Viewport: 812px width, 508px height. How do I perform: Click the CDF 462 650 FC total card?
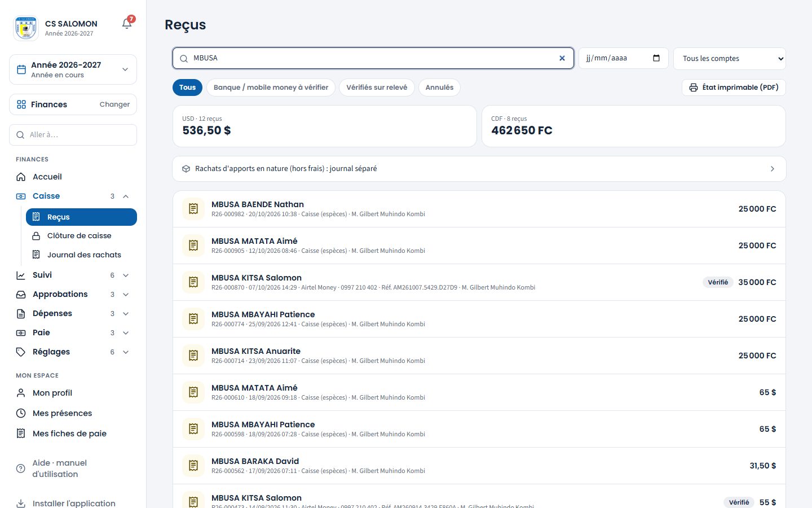[634, 126]
